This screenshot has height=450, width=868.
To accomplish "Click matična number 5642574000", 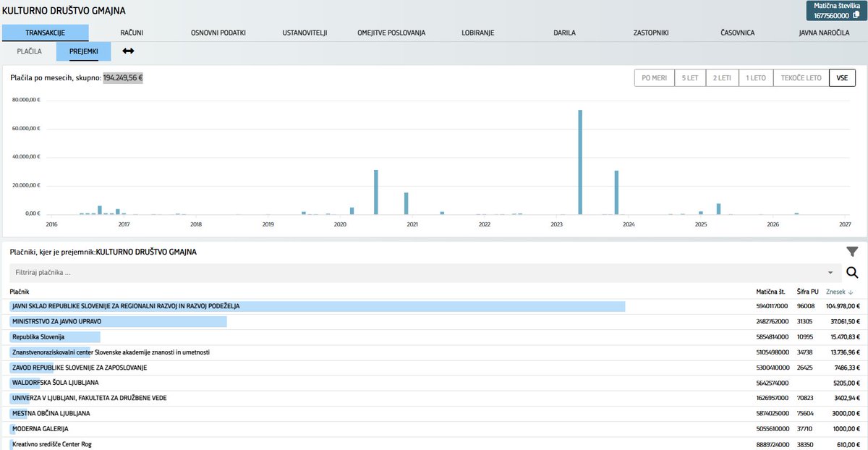I will (x=772, y=383).
